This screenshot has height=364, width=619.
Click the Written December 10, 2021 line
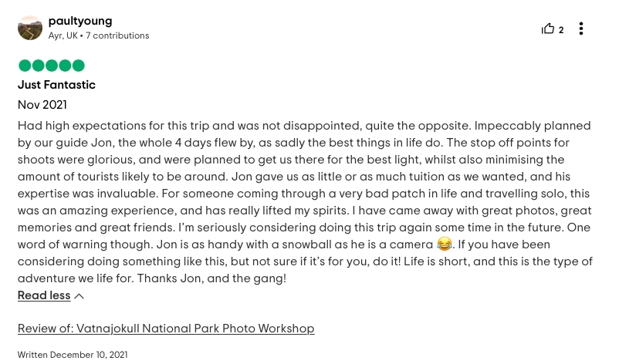point(73,355)
